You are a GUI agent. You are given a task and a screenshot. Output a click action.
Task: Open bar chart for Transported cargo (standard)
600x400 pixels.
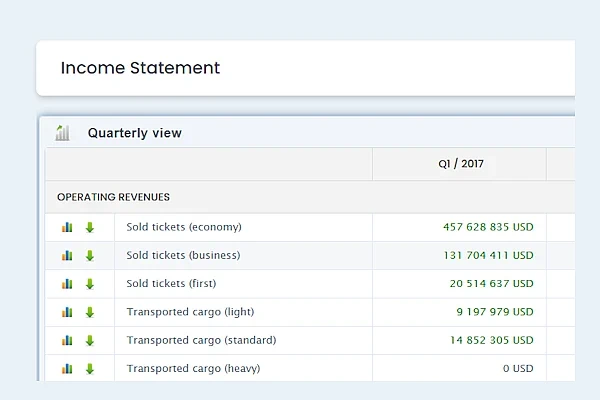[x=67, y=340]
